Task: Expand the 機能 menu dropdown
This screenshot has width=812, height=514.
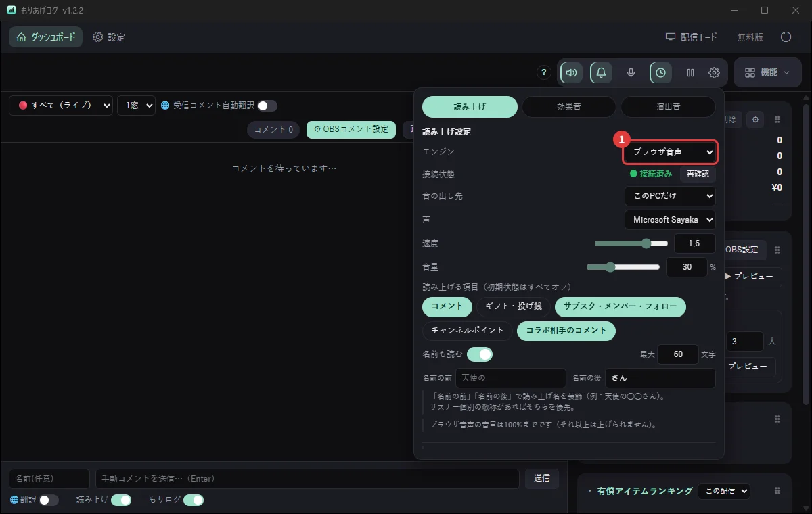Action: coord(767,72)
